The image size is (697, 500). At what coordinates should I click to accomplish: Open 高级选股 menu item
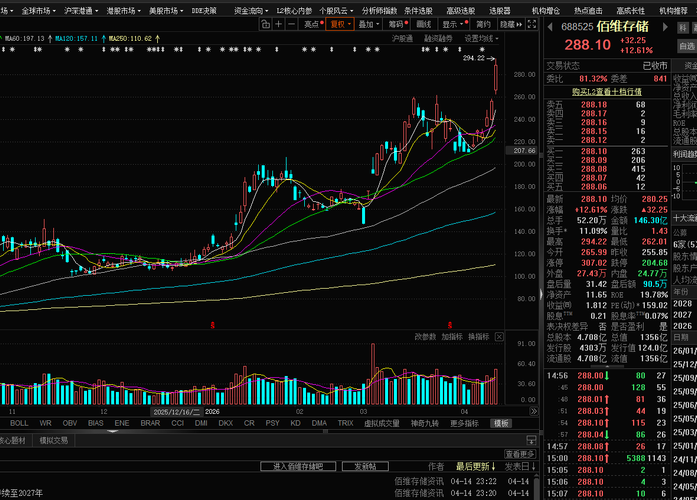point(461,11)
